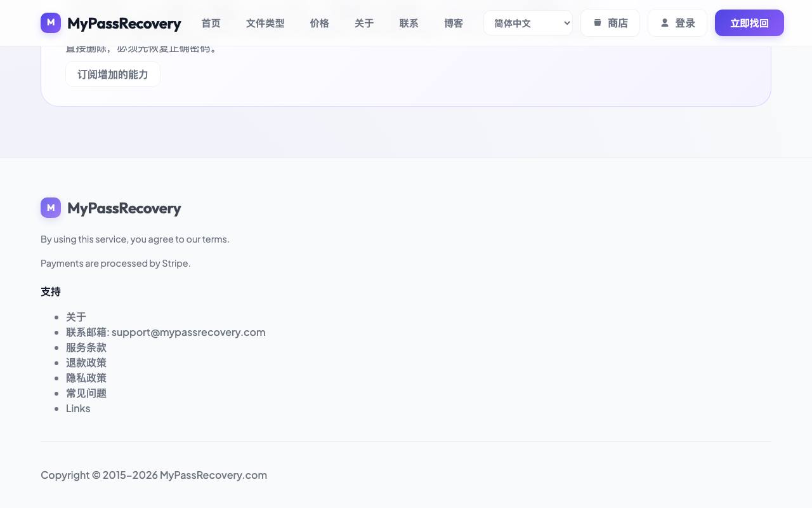Open the 简体中文 language dropdown
The width and height of the screenshot is (812, 508).
click(528, 23)
